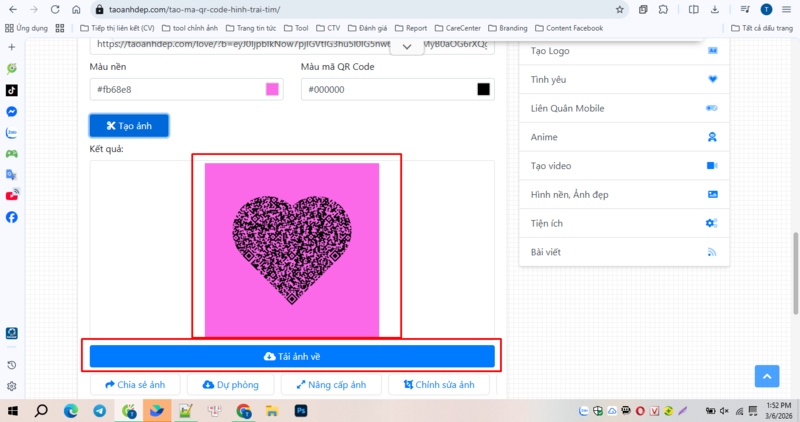Open TikTok in the sidebar
The height and width of the screenshot is (422, 800).
point(12,90)
